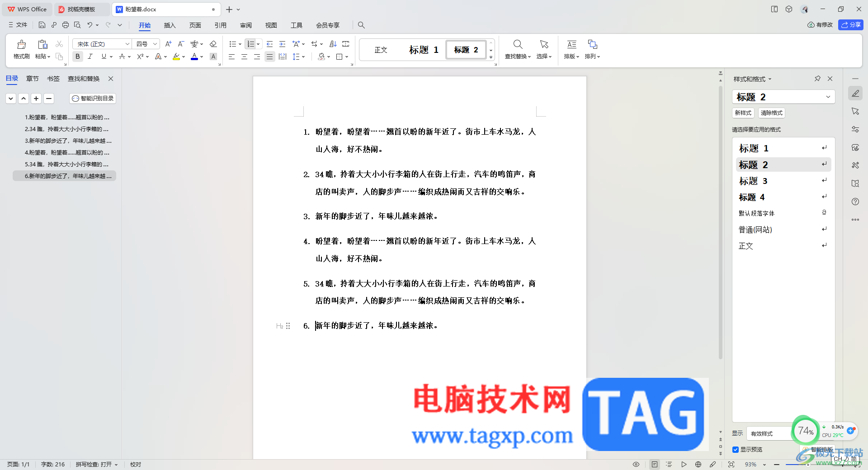
Task: Open the current style 标题 2 combo box
Action: (783, 97)
